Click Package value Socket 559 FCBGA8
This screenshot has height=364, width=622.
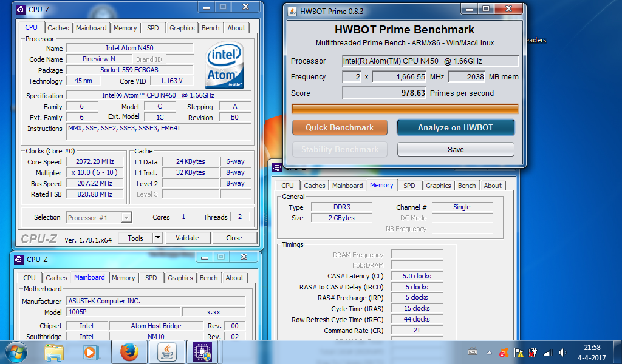point(130,70)
